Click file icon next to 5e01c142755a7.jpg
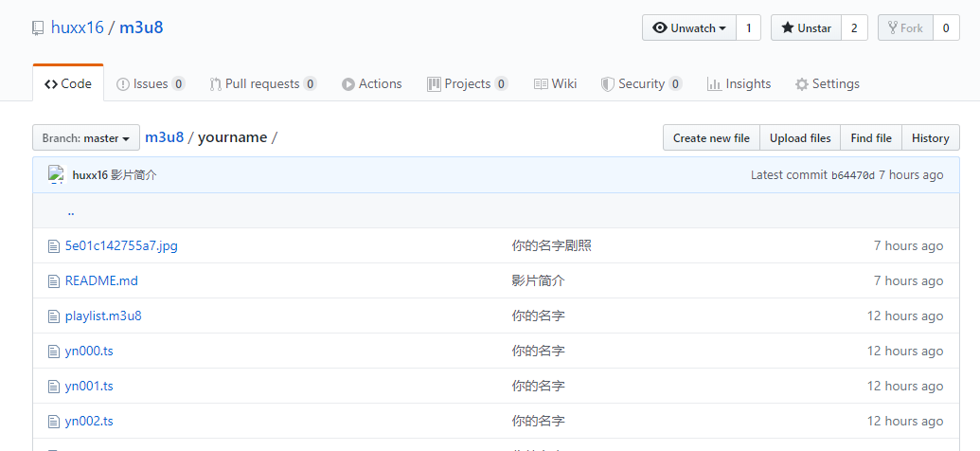This screenshot has height=451, width=980. 54,245
